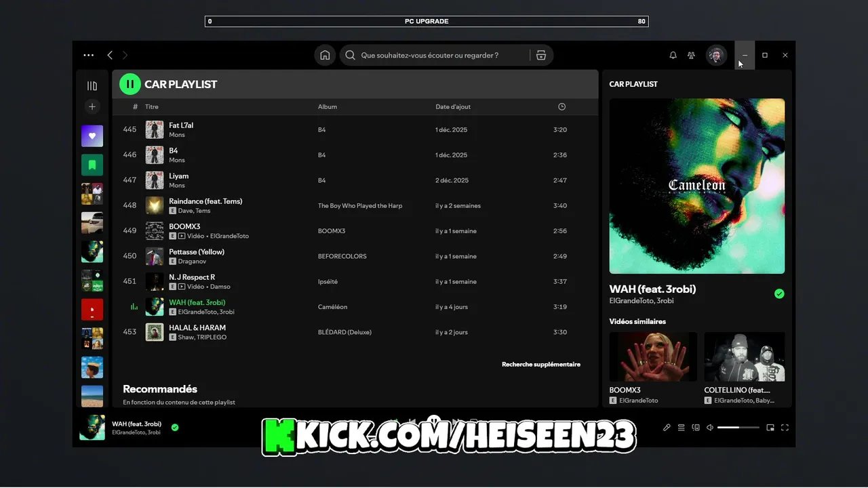
Task: Open album link Ipséité
Action: click(x=328, y=281)
